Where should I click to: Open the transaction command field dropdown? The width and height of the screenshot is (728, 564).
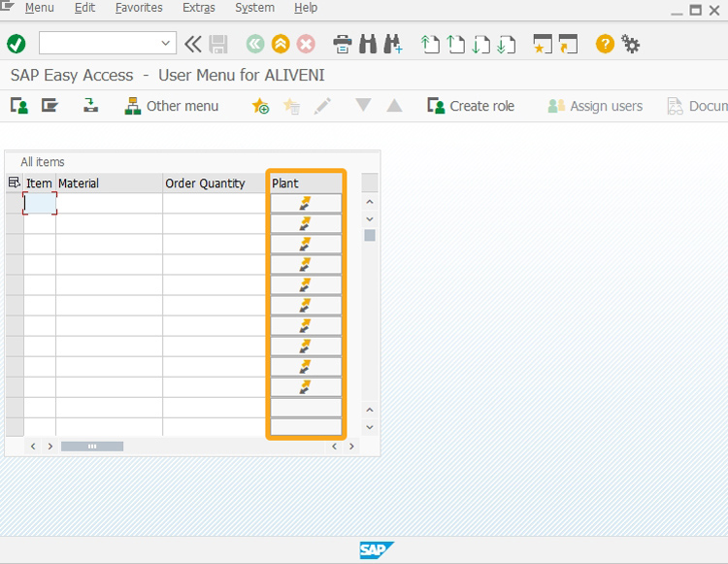(x=165, y=43)
